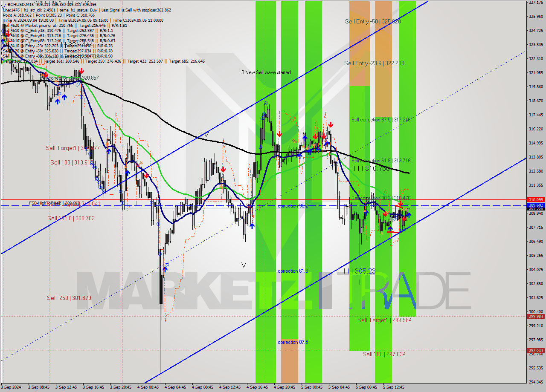Screen dimensions: 546x392
Task: Click the 'Sell 100 | 313.61' label
Action: point(71,162)
